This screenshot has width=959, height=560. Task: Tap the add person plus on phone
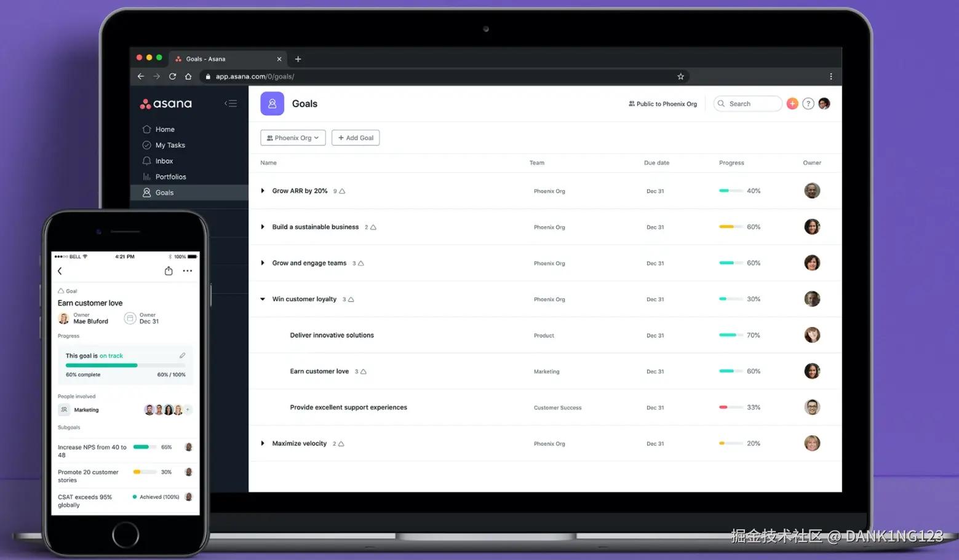tap(188, 410)
